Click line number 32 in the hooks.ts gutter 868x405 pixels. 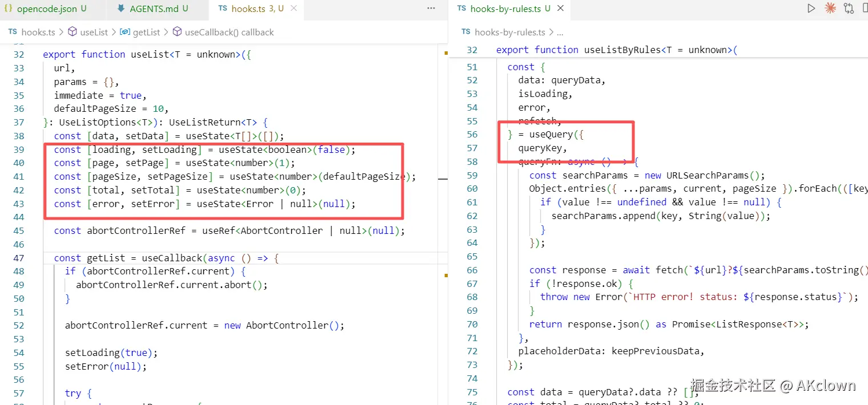[x=18, y=54]
